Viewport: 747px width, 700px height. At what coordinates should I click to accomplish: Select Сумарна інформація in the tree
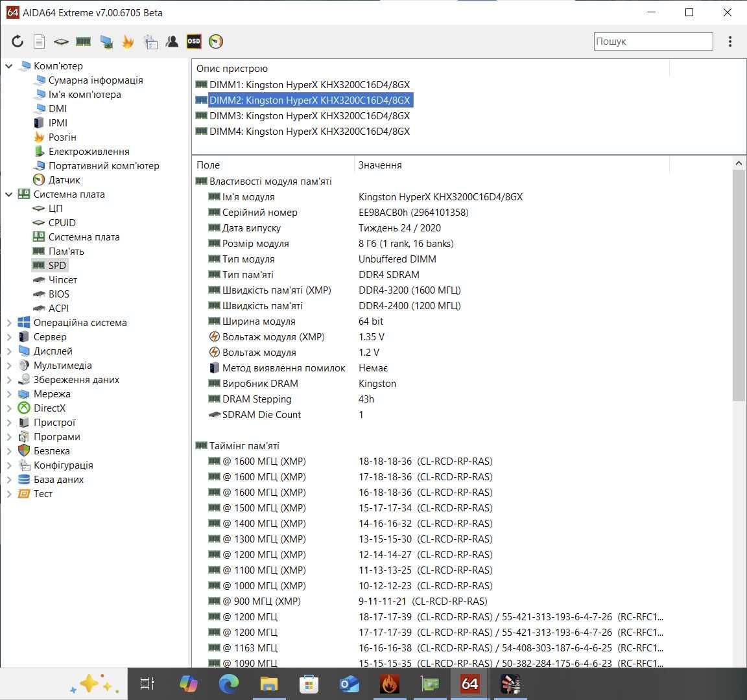click(x=95, y=80)
